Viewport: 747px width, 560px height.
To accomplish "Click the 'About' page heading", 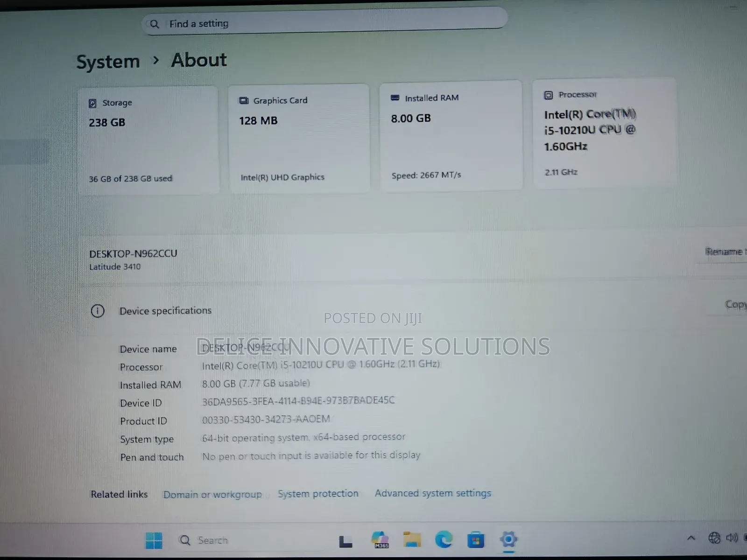I will click(199, 60).
